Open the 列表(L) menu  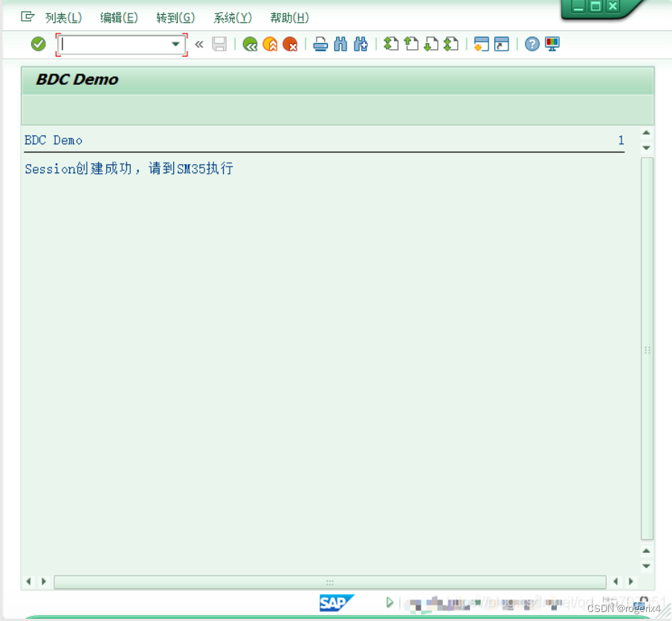click(63, 18)
